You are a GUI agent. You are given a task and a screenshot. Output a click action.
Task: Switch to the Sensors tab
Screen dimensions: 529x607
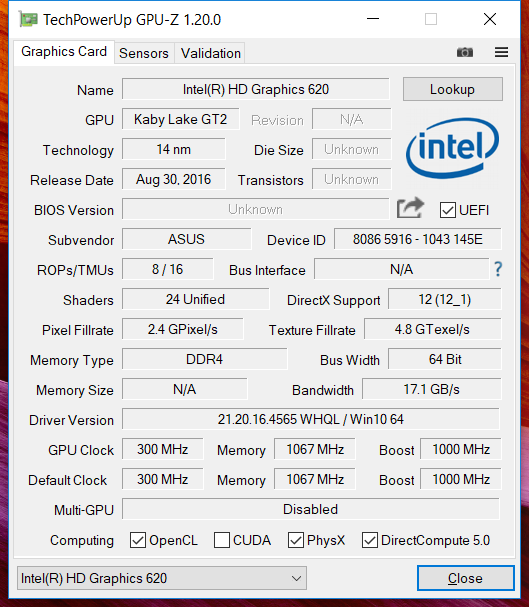click(144, 53)
